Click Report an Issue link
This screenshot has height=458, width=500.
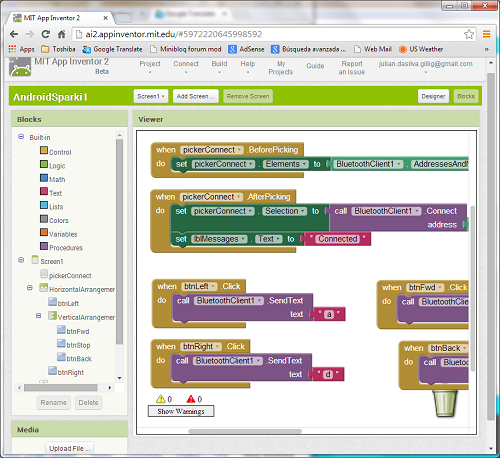point(352,68)
